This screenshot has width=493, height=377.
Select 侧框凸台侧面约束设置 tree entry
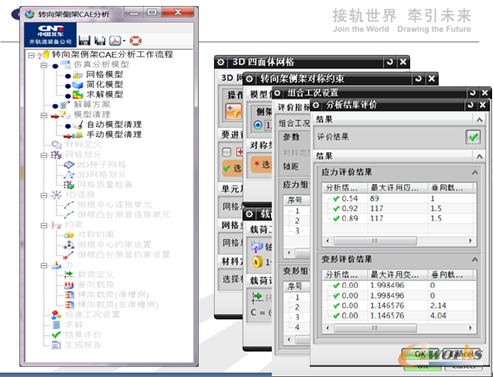(124, 255)
